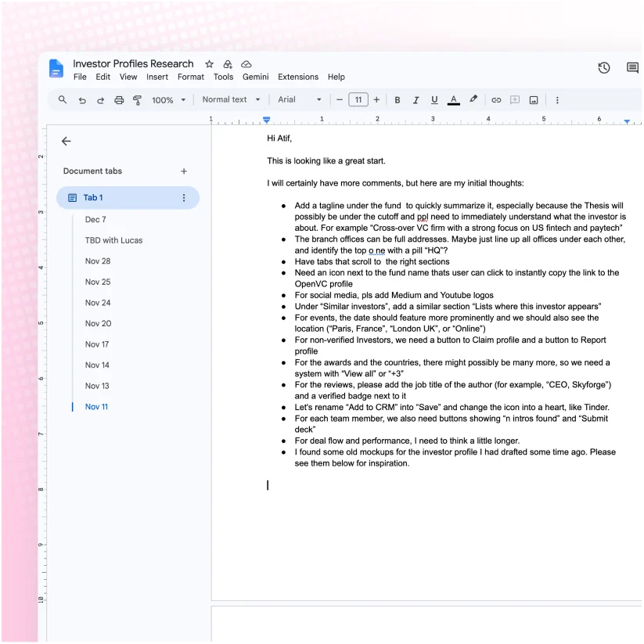Expand the Normal text style dropdown
Viewport: 644px width, 644px height.
coord(232,100)
